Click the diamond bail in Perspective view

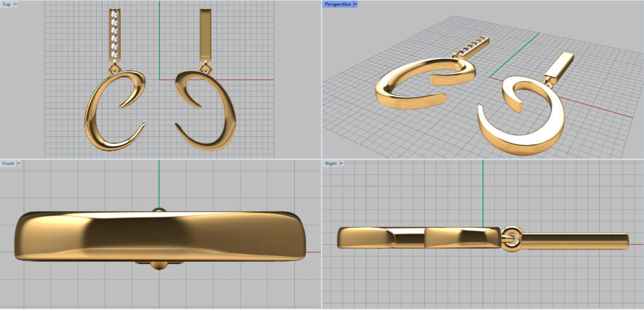472,46
